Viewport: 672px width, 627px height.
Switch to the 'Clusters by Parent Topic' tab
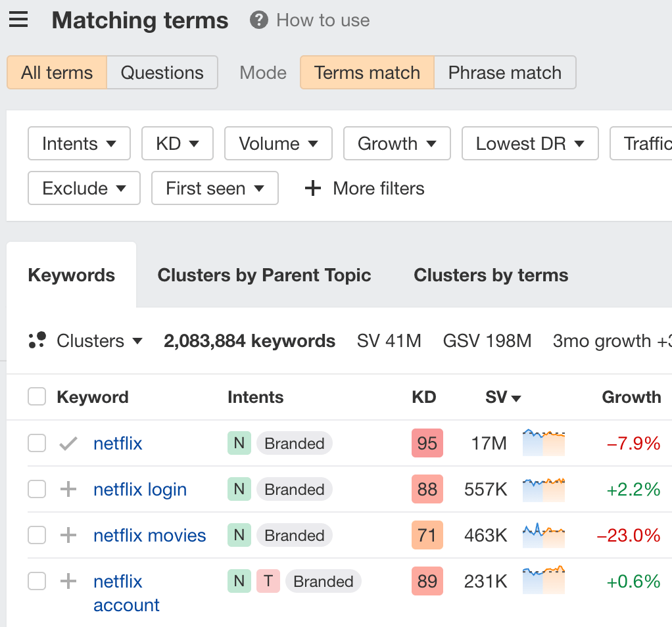[264, 275]
